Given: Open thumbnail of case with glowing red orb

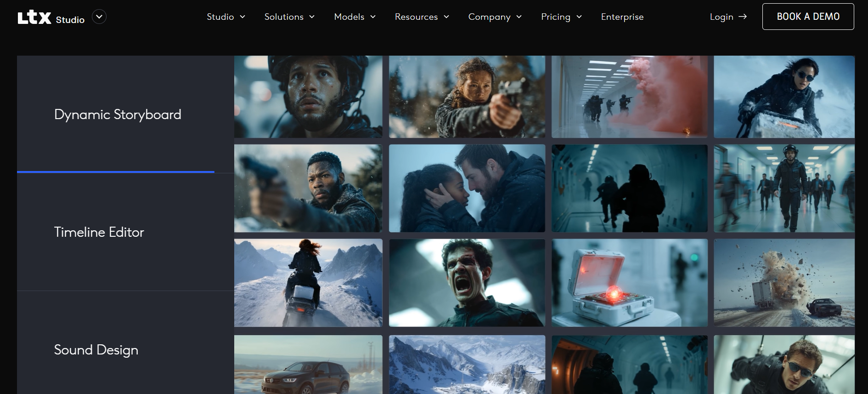Looking at the screenshot, I should coord(630,283).
